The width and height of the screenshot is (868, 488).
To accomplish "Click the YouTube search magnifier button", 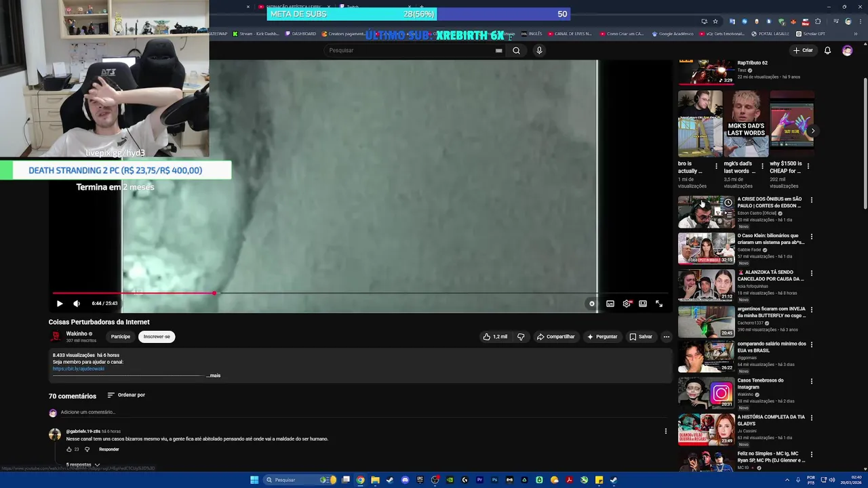I will (516, 50).
